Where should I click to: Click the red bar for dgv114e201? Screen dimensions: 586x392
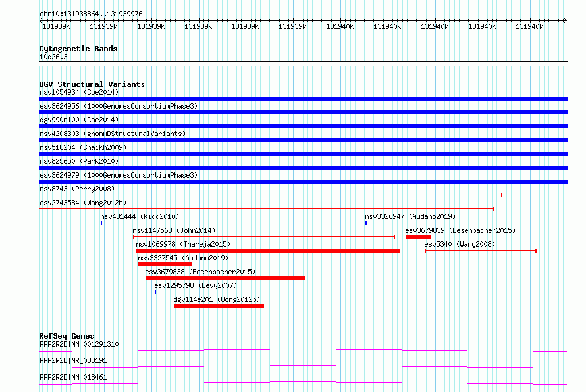(219, 306)
